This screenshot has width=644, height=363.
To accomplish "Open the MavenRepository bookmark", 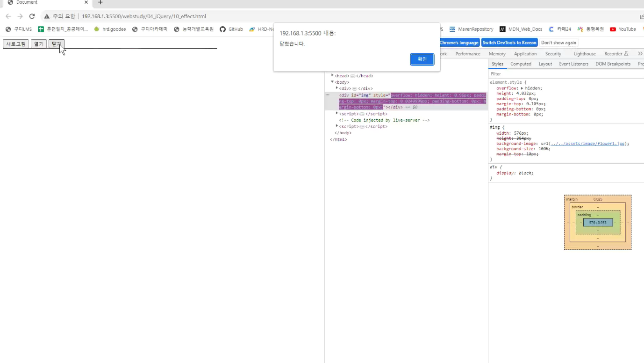I will click(471, 29).
